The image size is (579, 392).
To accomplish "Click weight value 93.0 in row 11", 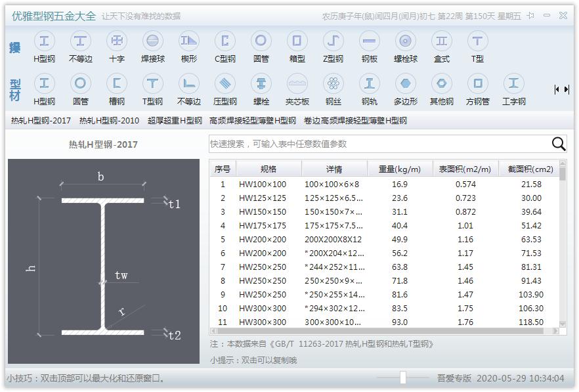I will click(400, 322).
